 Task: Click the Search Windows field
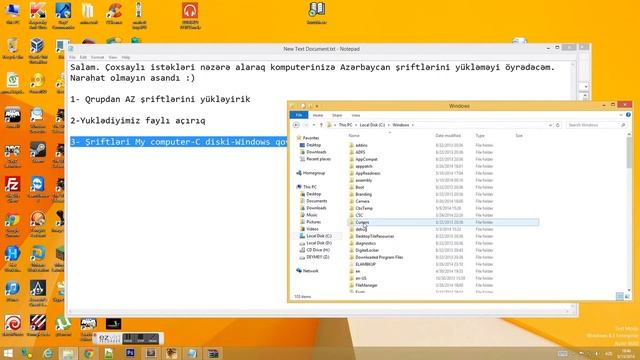[596, 125]
